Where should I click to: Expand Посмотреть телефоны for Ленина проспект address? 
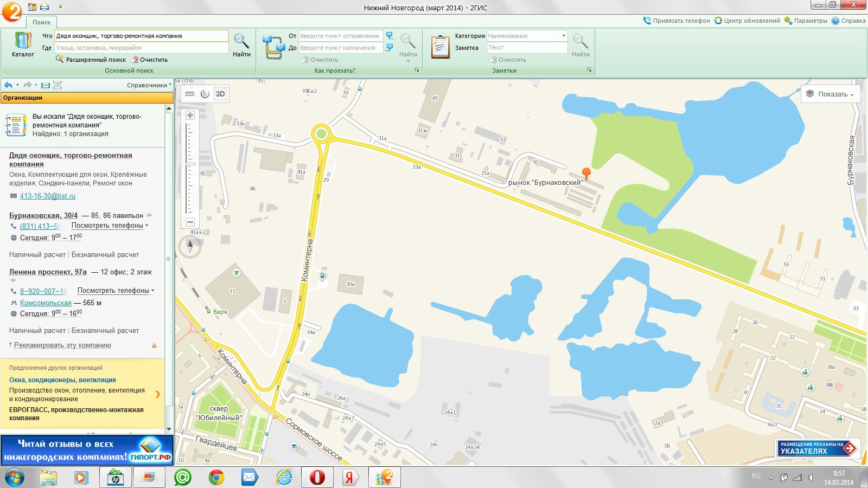click(116, 291)
